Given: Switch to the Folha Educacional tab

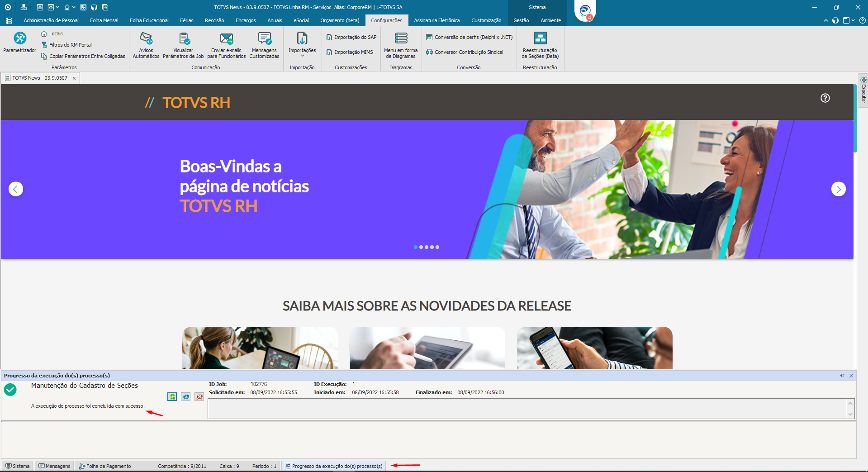Looking at the screenshot, I should (149, 20).
